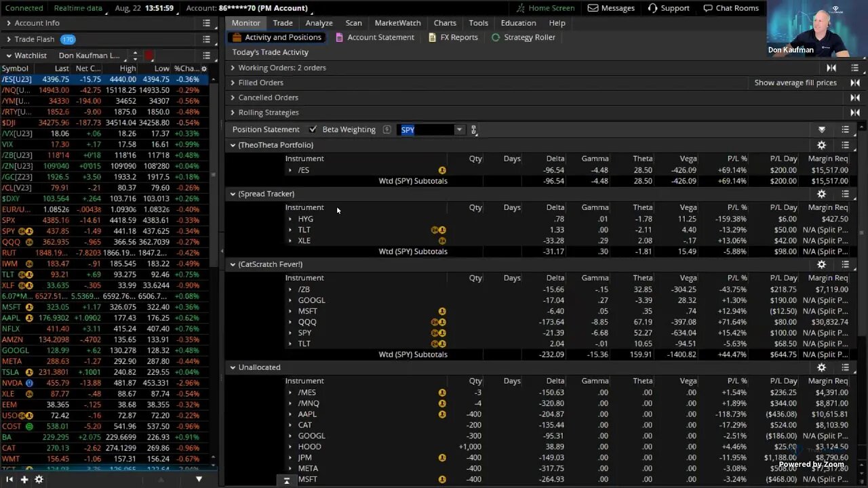The width and height of the screenshot is (868, 488).
Task: Collapse the (CatScratch Fever!) group
Action: [233, 264]
